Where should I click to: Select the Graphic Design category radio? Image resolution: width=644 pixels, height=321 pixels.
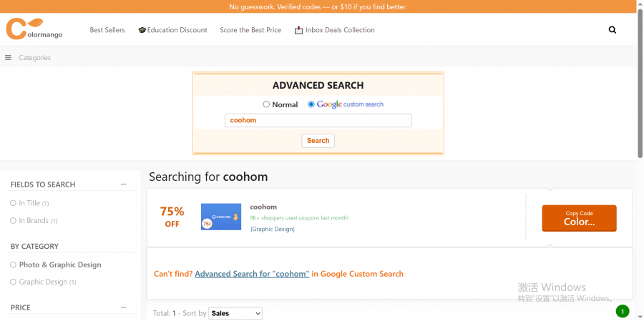pyautogui.click(x=13, y=282)
